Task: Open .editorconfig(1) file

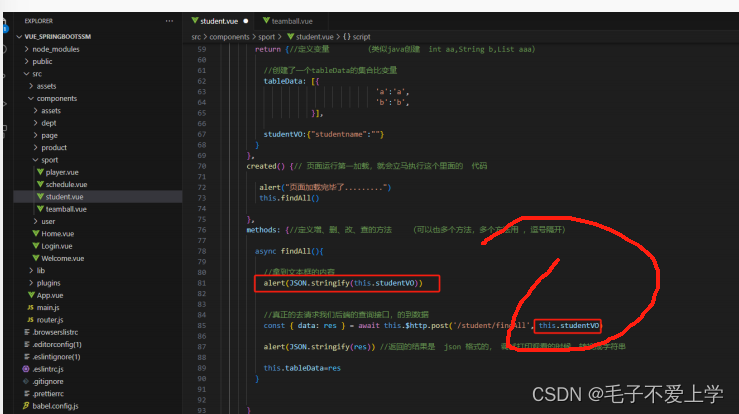Action: (x=57, y=344)
